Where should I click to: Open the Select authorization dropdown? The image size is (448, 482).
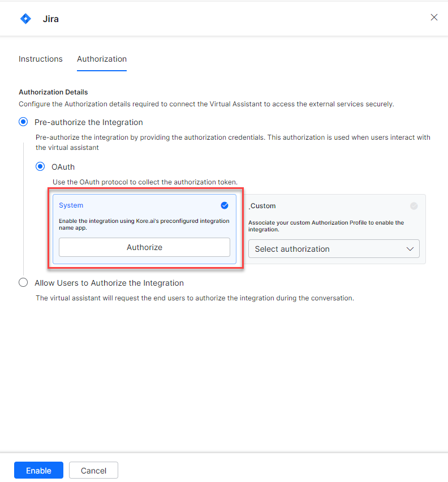coord(334,249)
